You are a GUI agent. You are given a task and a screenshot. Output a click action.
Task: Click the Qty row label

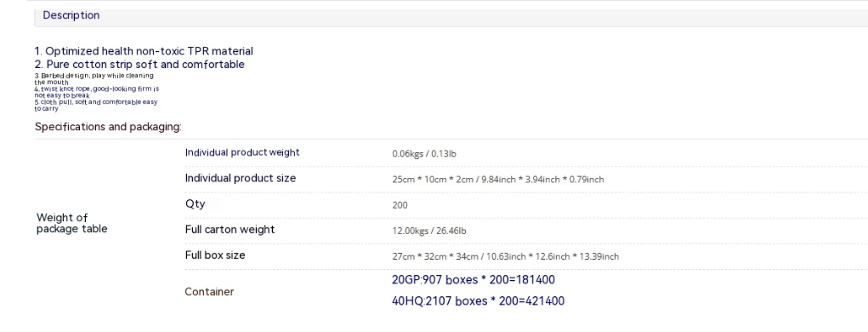(x=195, y=204)
